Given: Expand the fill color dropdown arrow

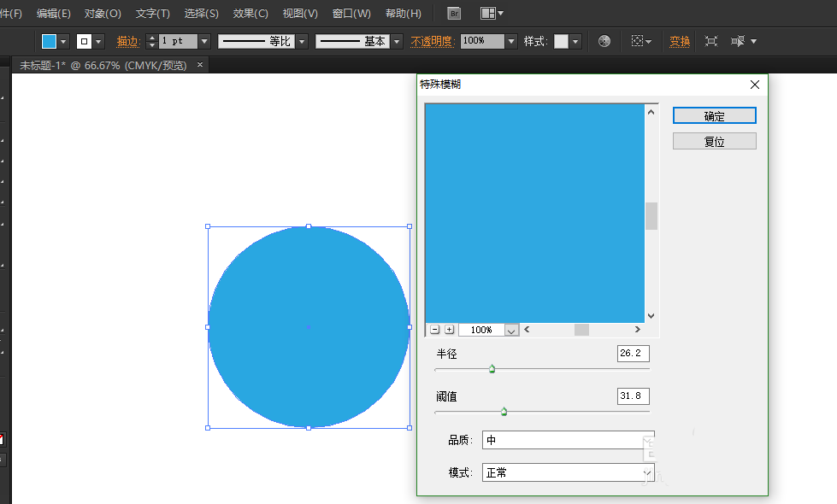Looking at the screenshot, I should tap(63, 41).
